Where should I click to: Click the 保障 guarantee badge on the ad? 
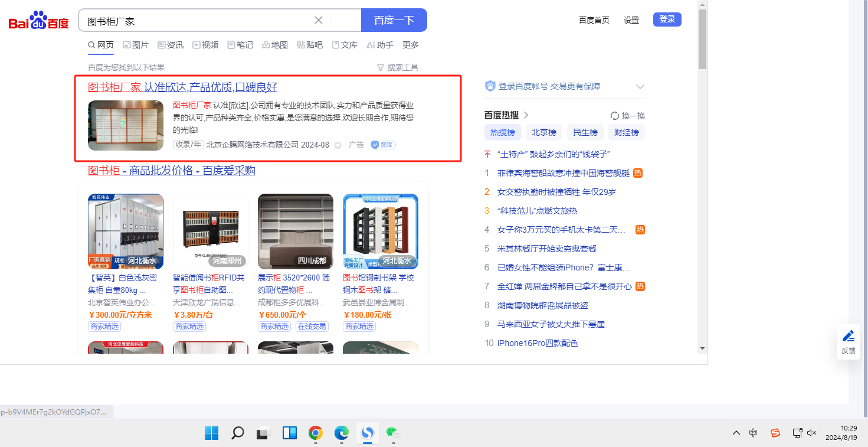pyautogui.click(x=383, y=145)
